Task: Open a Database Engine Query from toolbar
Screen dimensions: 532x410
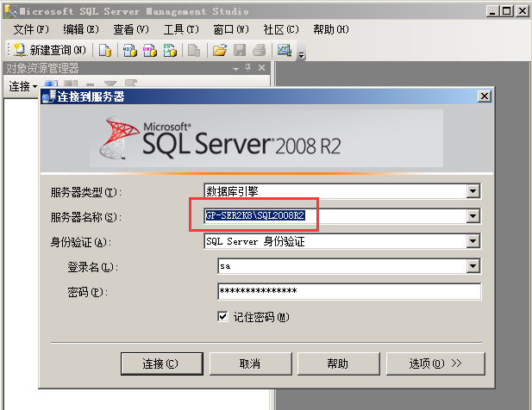Action: (x=105, y=50)
